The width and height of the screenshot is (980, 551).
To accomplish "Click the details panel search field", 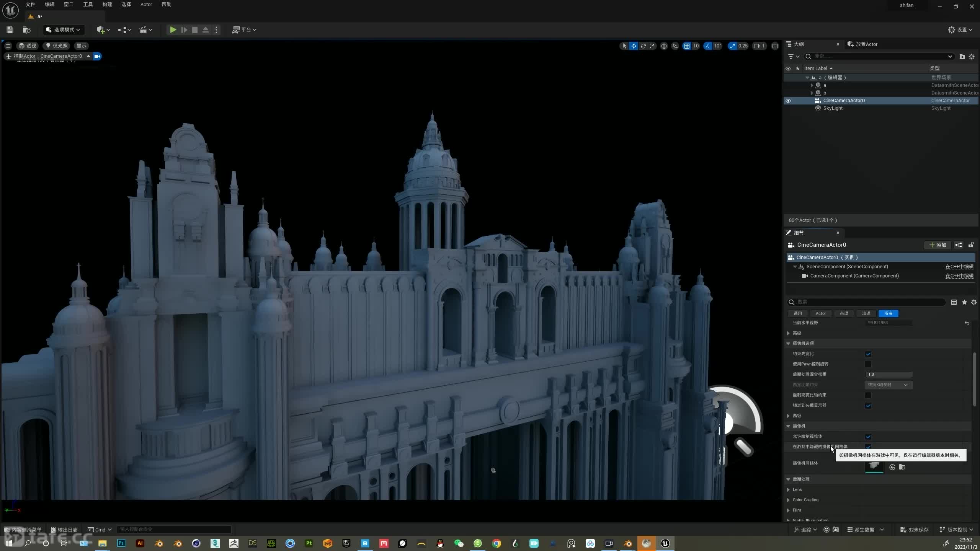I will [867, 302].
